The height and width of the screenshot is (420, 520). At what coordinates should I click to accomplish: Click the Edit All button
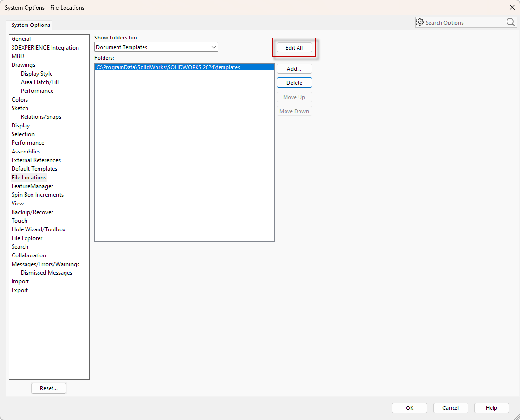pyautogui.click(x=294, y=47)
